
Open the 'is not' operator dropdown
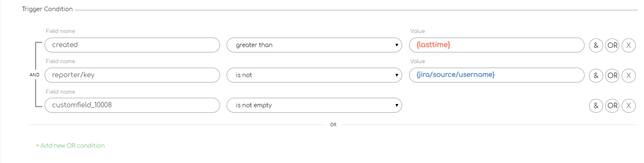tap(314, 75)
